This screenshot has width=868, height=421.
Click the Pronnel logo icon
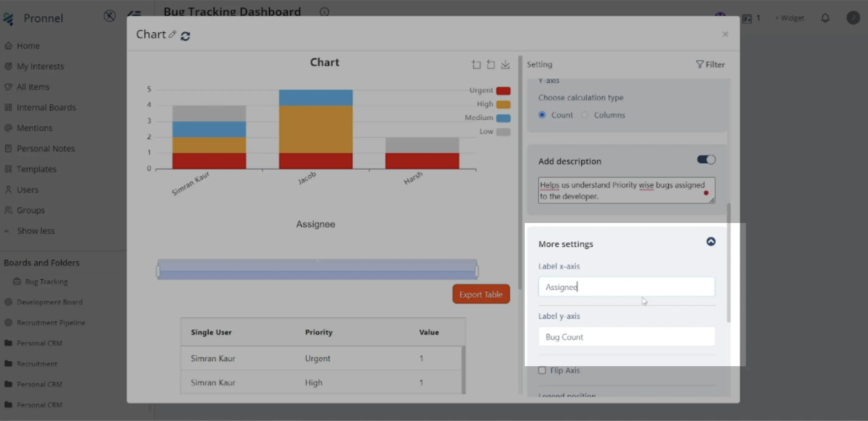pos(8,19)
